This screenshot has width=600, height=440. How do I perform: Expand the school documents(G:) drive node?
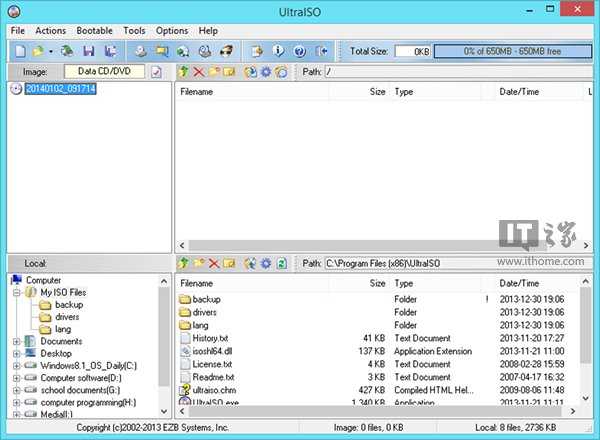pos(16,390)
